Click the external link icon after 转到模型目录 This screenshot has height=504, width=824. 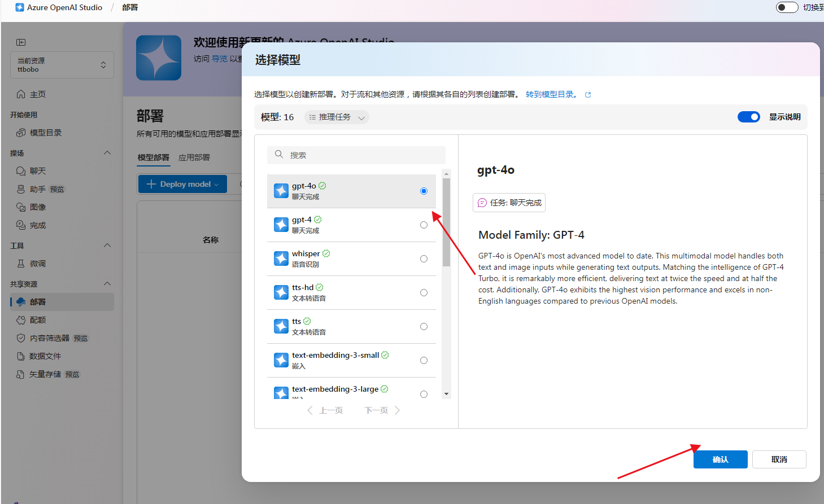coord(588,95)
